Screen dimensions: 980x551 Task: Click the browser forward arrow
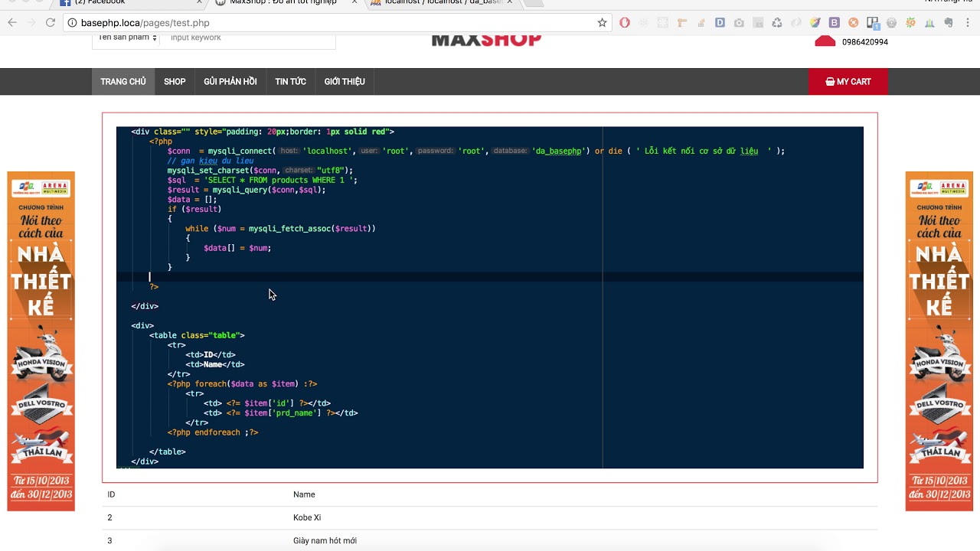click(x=31, y=23)
